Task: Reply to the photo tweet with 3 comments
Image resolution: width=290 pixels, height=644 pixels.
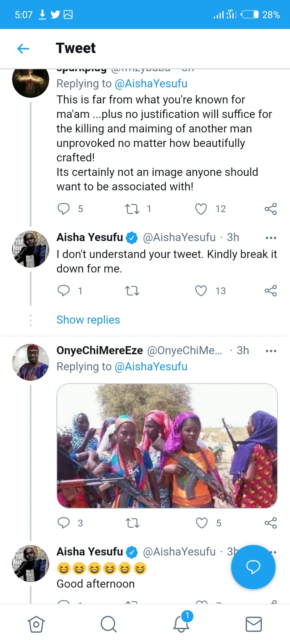Action: [x=64, y=523]
